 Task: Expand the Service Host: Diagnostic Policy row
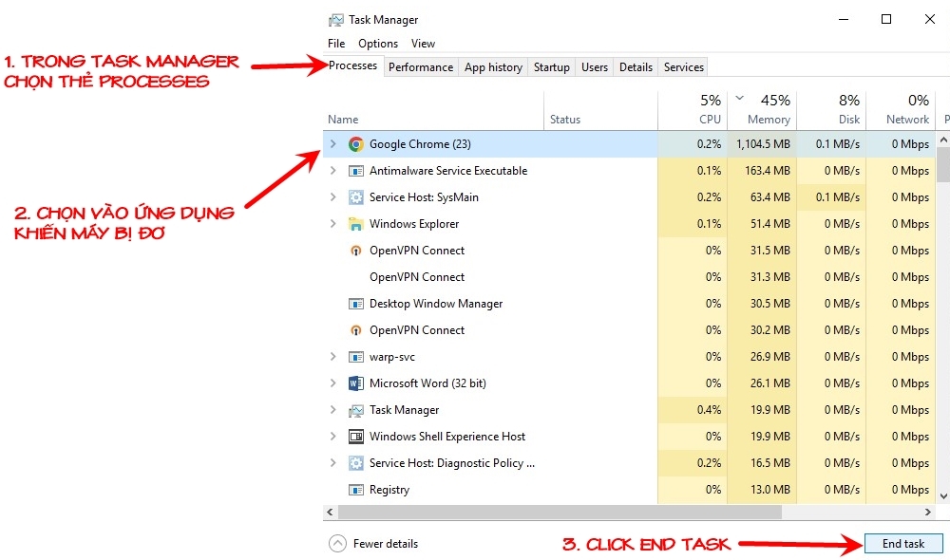pyautogui.click(x=332, y=463)
